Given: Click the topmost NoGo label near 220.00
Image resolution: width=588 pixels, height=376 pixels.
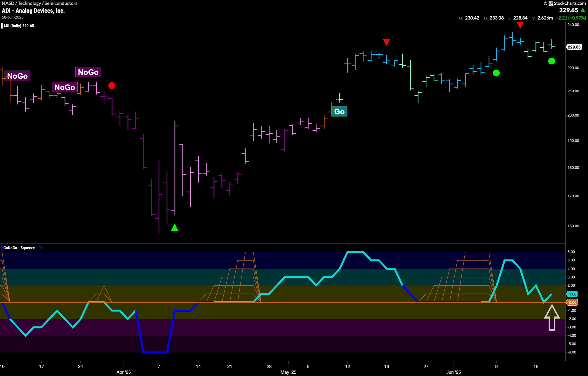Looking at the screenshot, I should (x=88, y=72).
